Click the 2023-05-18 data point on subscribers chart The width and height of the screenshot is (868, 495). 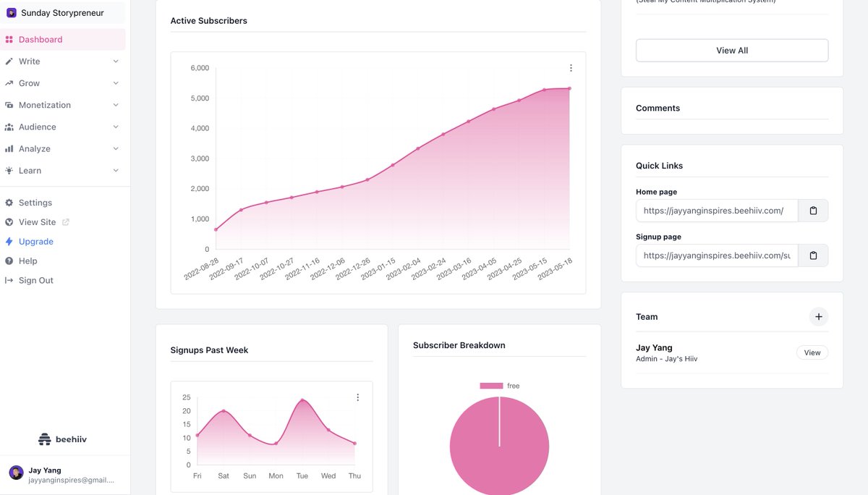tap(569, 88)
